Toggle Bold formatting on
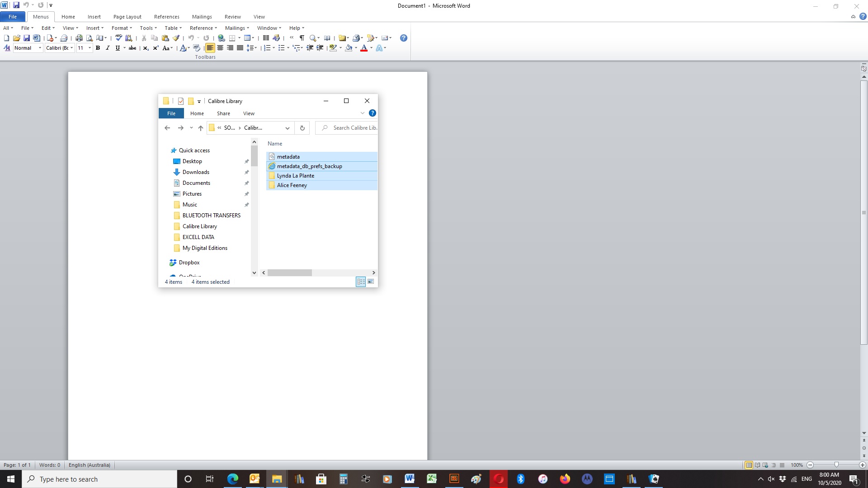Screen dimensions: 868x488 98,48
